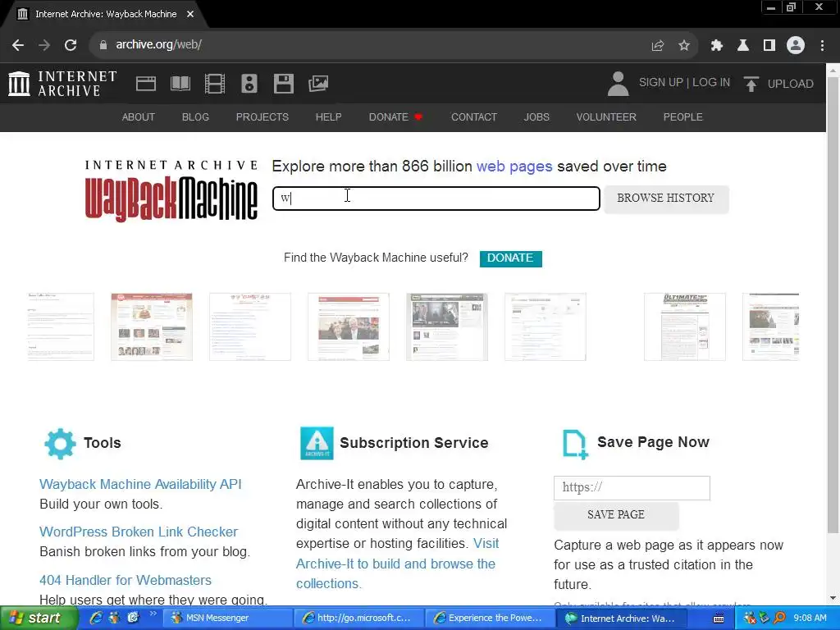The image size is (840, 630).
Task: Open the Web archive icon
Action: (146, 84)
